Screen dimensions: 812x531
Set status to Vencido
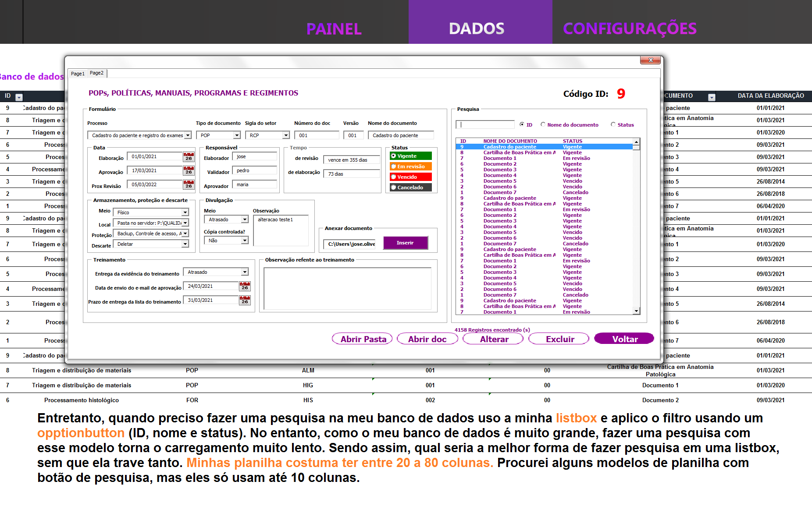tap(411, 177)
